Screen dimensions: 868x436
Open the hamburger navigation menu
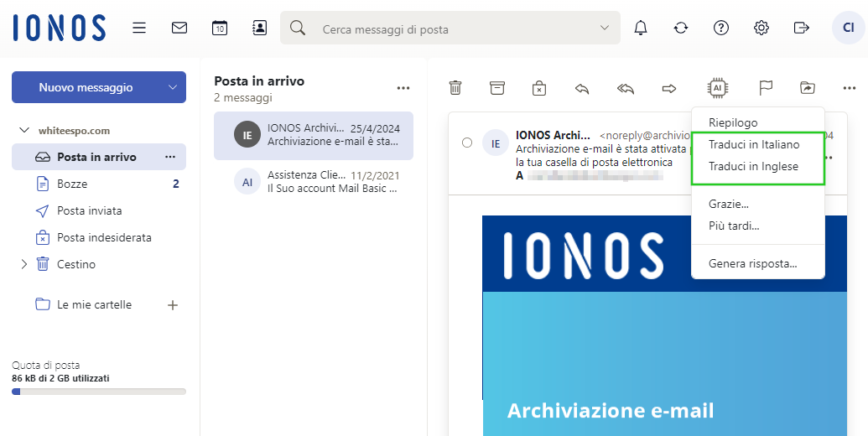(x=139, y=28)
